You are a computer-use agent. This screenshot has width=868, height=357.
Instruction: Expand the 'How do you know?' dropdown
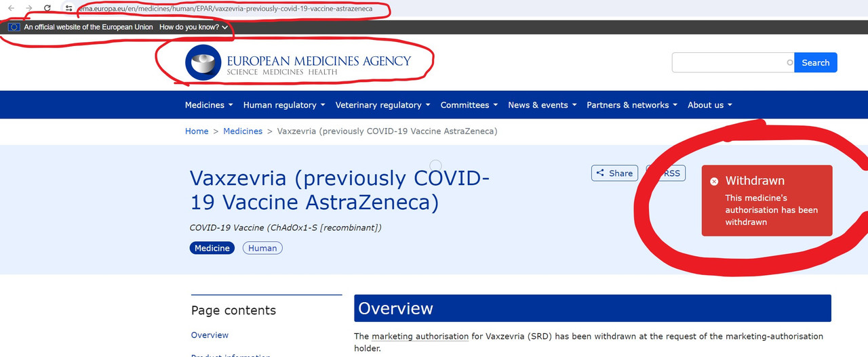193,27
